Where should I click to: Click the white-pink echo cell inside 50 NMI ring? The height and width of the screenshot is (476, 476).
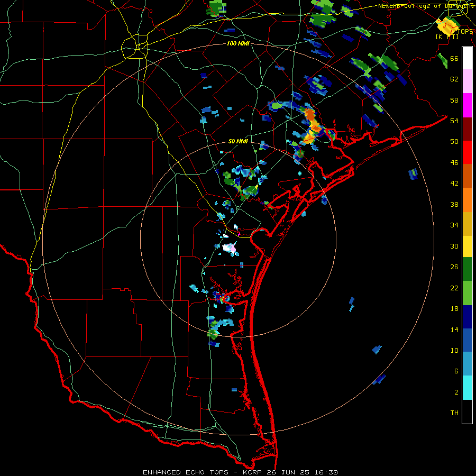[230, 248]
